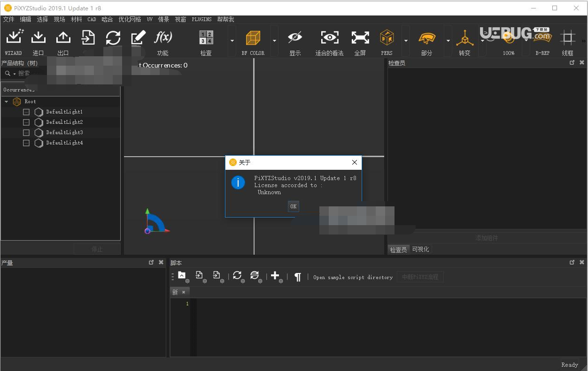
Task: Click the striped script sync icon
Action: tap(255, 276)
